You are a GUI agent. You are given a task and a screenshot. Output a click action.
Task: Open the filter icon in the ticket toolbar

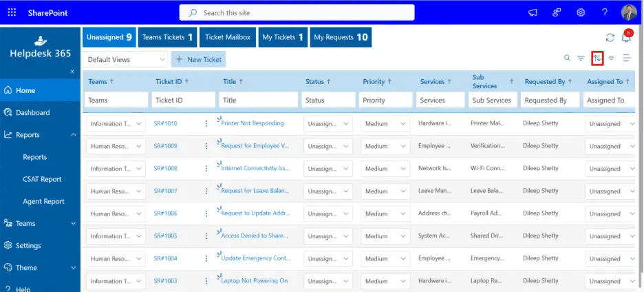coord(581,59)
